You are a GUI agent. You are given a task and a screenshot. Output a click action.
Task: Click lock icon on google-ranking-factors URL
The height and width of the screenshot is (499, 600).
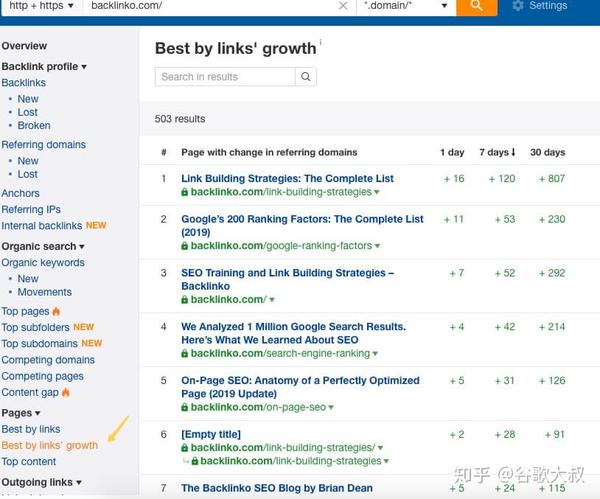(x=184, y=246)
